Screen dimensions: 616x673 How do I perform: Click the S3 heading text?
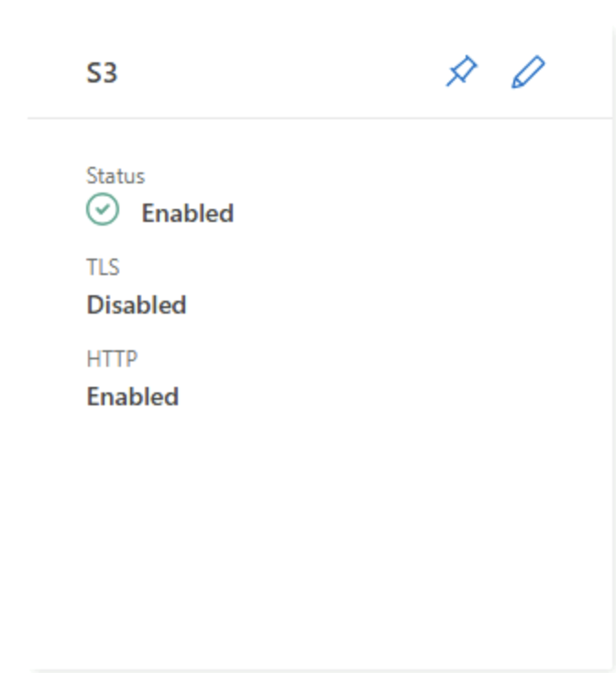(102, 72)
